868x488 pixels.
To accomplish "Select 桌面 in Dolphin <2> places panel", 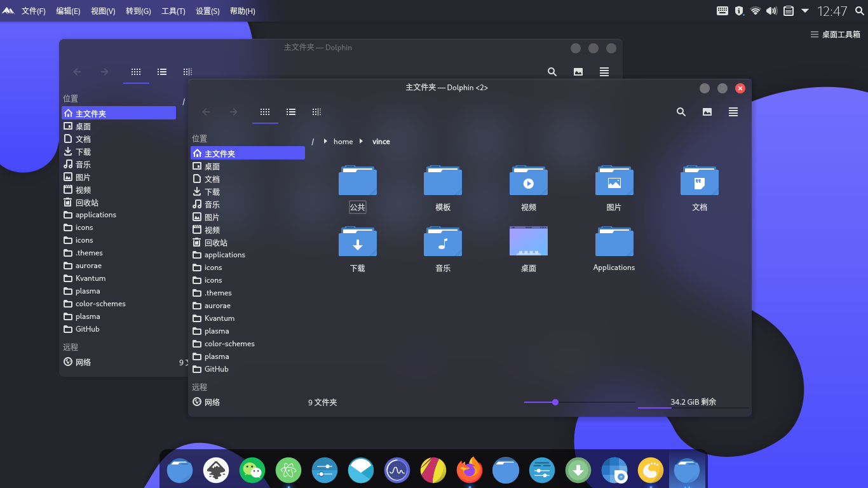I will click(x=248, y=166).
